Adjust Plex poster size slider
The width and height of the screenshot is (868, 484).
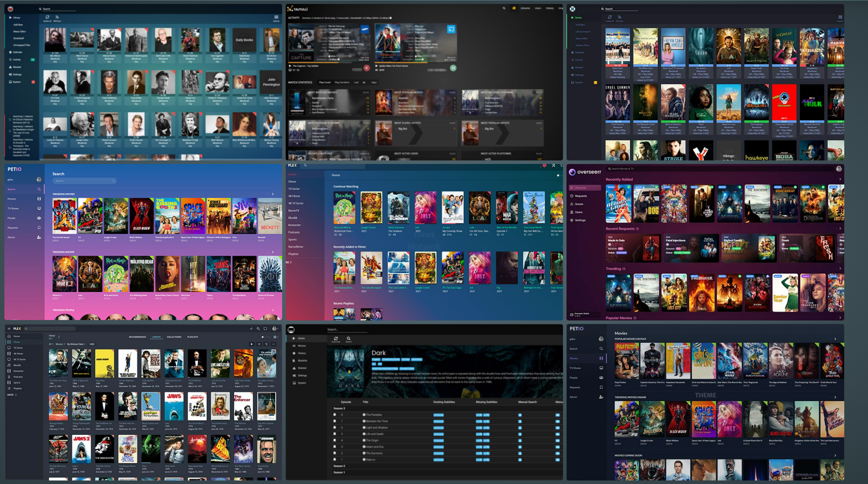click(262, 337)
